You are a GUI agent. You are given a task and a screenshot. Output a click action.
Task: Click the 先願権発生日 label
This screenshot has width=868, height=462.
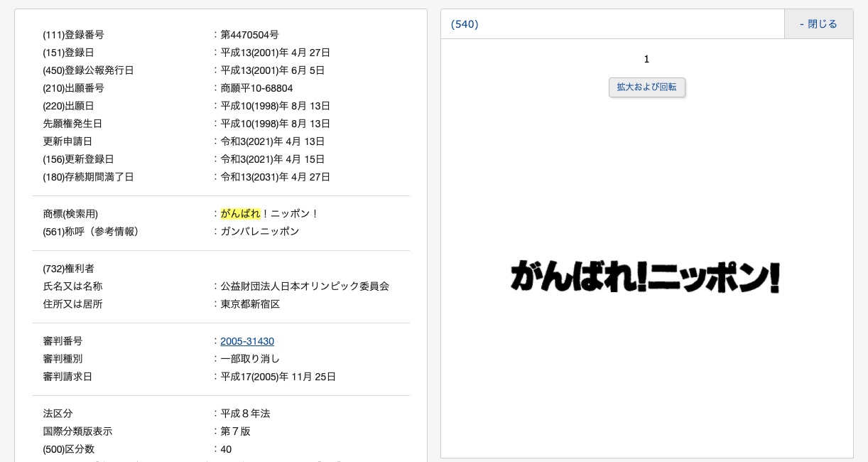[x=72, y=124]
